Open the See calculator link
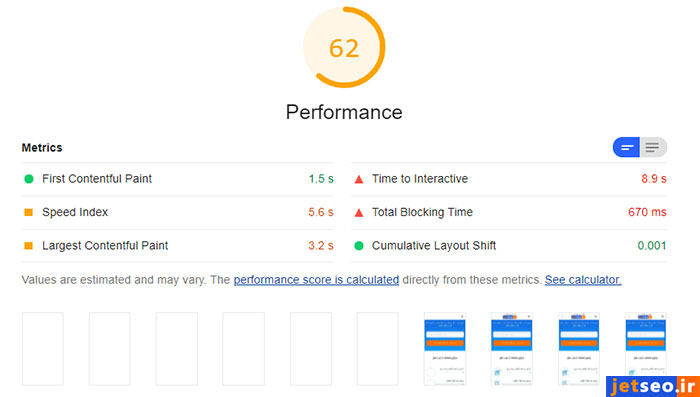Image resolution: width=700 pixels, height=397 pixels. click(x=583, y=280)
